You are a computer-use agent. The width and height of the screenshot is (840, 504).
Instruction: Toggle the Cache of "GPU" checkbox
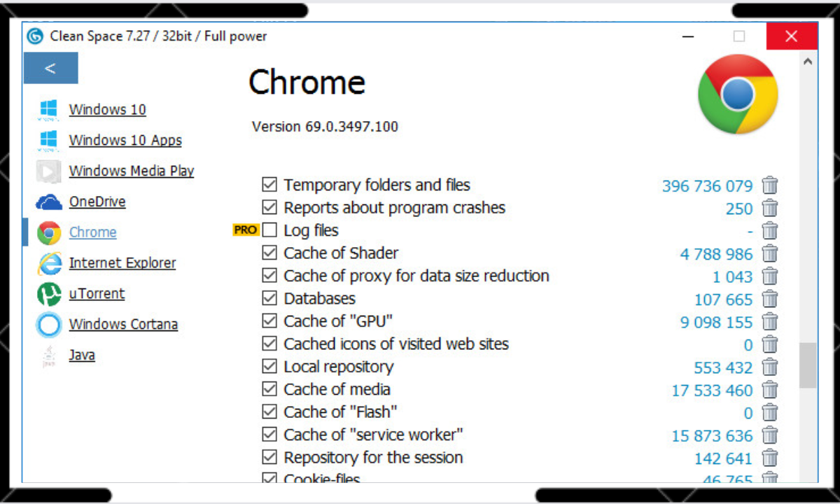tap(269, 321)
